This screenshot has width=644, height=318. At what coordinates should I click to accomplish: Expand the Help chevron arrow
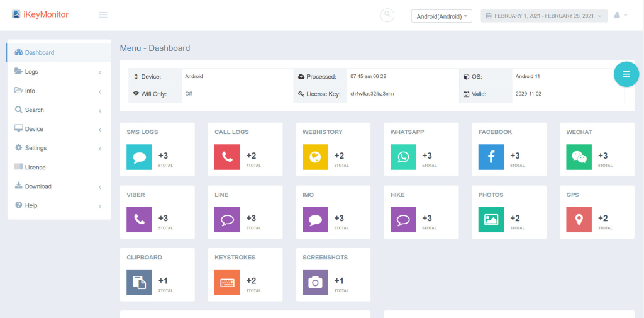coord(100,207)
